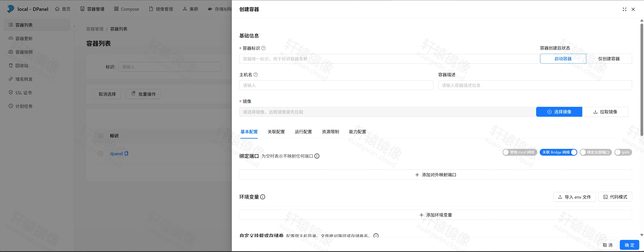644x252 pixels.
Task: Click the DPanel logo icon
Action: 10,9
